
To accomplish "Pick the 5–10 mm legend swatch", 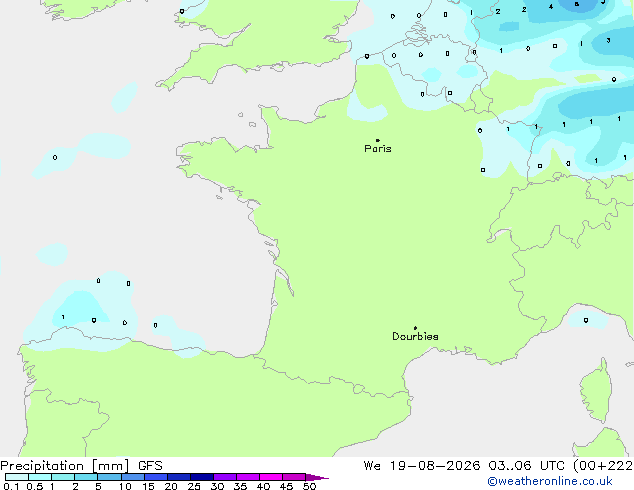I will 109,477.
